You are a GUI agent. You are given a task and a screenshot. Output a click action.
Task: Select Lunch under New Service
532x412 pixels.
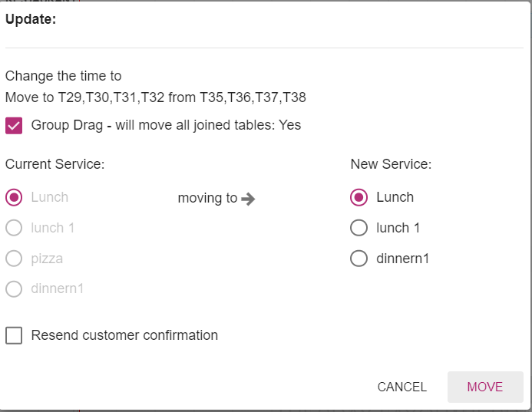(x=359, y=197)
